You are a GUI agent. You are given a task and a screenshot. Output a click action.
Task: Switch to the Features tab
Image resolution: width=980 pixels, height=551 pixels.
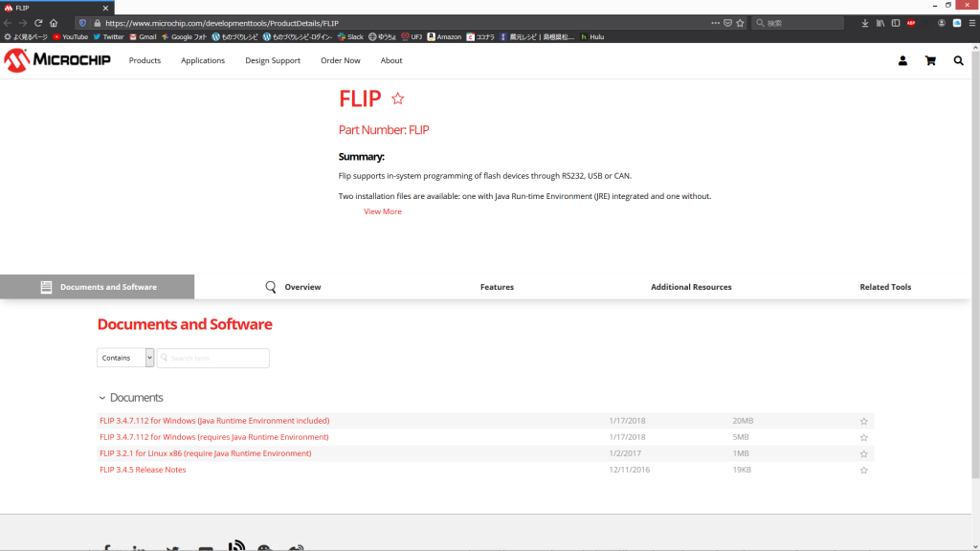coord(497,287)
